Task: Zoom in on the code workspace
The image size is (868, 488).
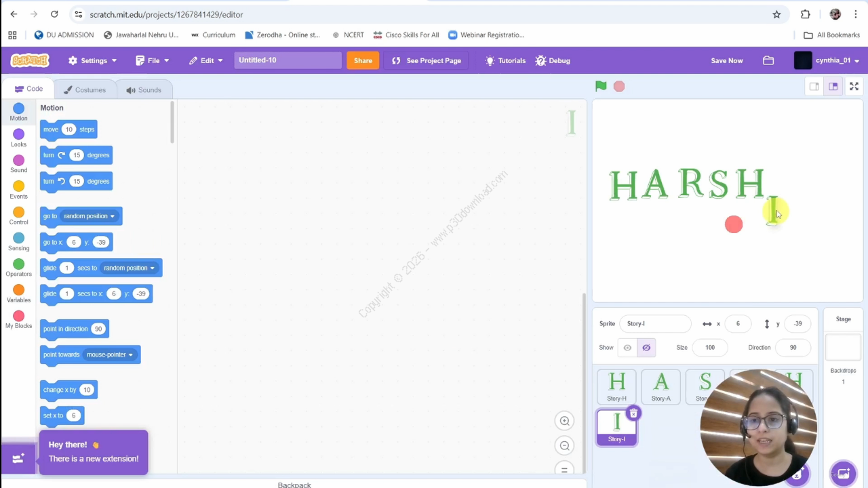Action: [564, 421]
